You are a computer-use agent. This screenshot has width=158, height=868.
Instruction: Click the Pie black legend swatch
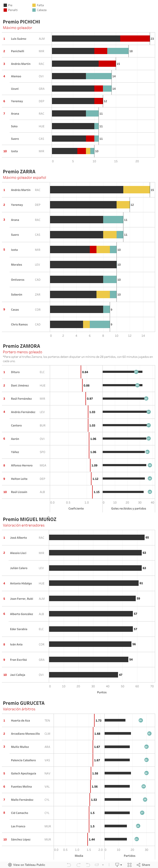5,5
